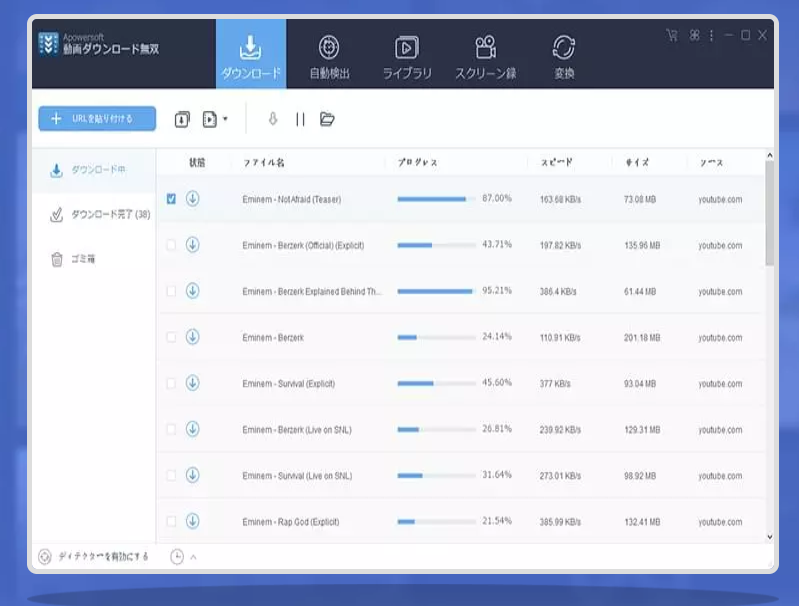Viewport: 799px width, 606px height.
Task: Open the ライブラリ tab
Action: (x=407, y=57)
